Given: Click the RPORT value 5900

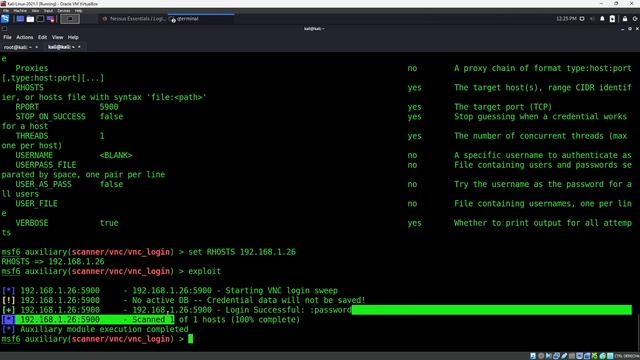Looking at the screenshot, I should 109,107.
